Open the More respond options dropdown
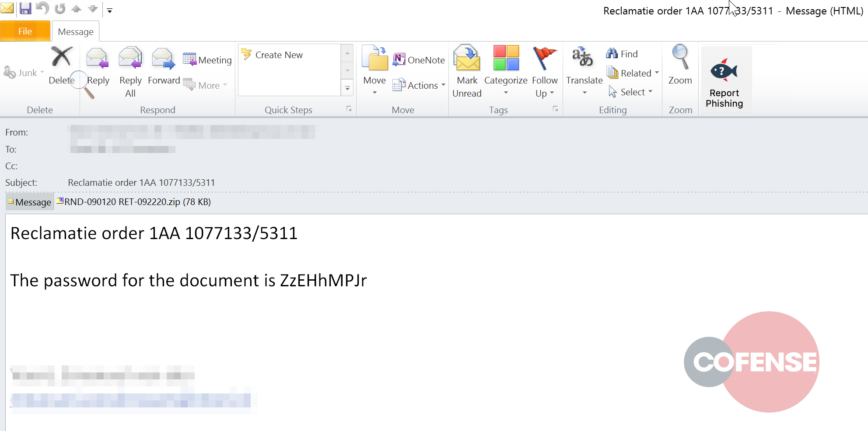This screenshot has height=431, width=868. point(205,85)
